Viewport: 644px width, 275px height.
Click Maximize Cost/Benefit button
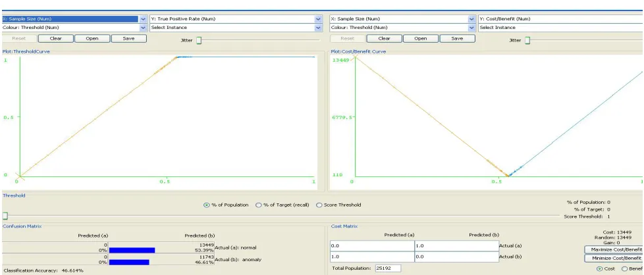pyautogui.click(x=614, y=249)
